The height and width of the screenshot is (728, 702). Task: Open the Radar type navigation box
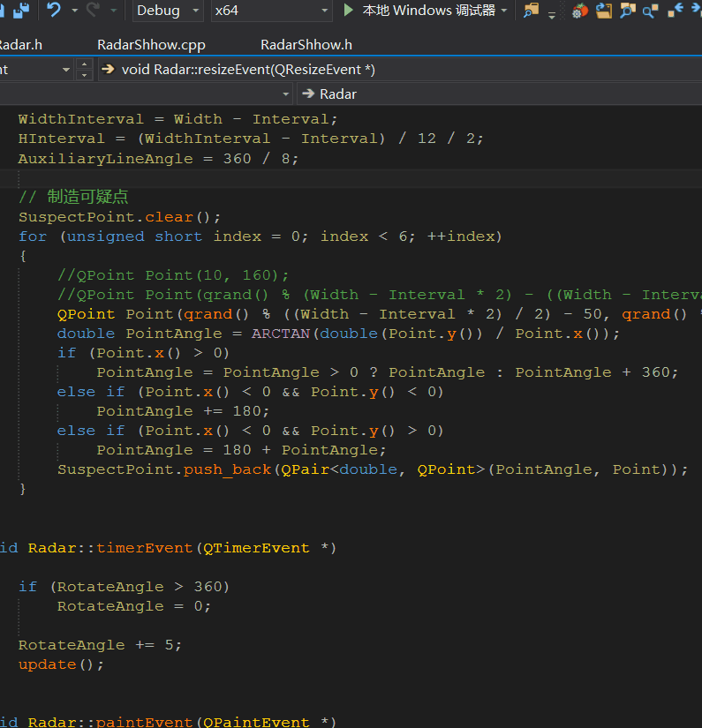[500, 94]
